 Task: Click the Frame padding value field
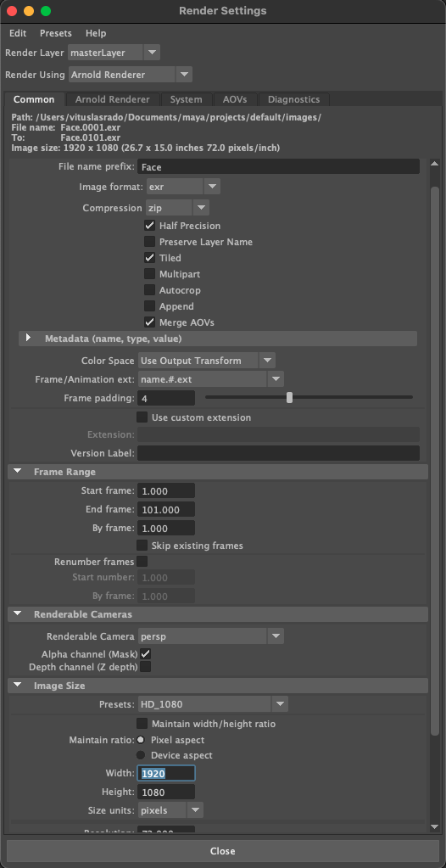[x=166, y=398]
